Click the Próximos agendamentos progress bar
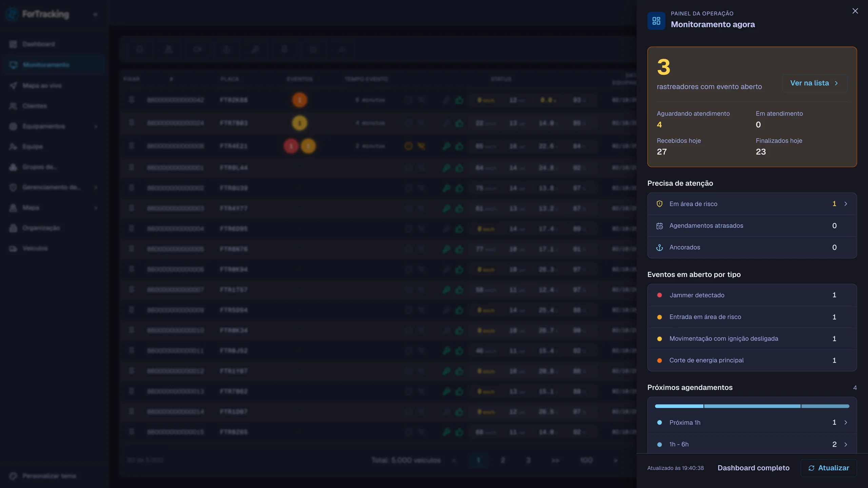The image size is (868, 488). coord(752,406)
